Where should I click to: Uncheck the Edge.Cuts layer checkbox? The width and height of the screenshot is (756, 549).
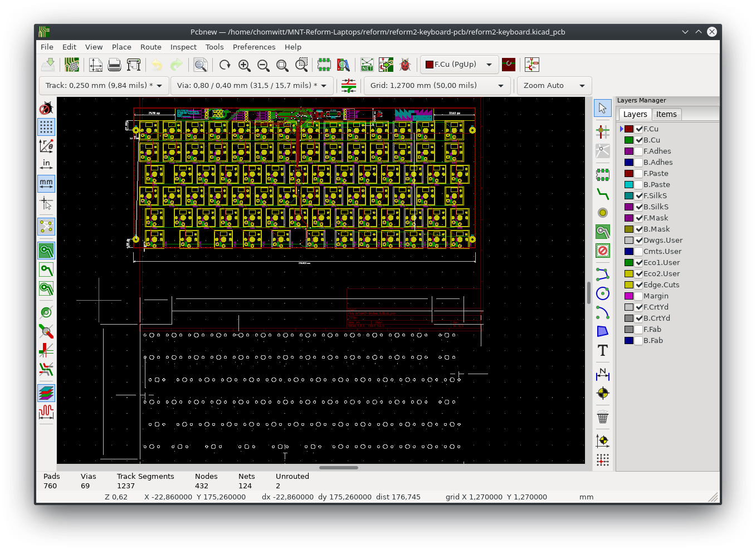[x=639, y=285]
